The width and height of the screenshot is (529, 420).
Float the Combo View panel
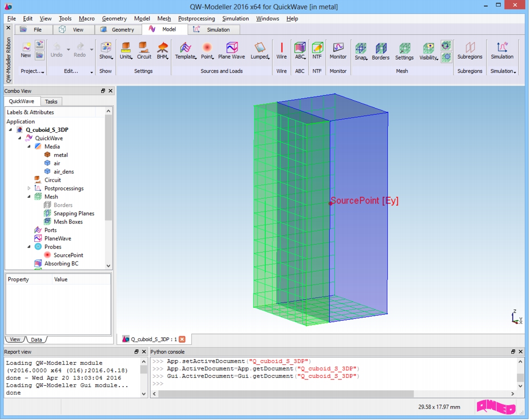(103, 91)
